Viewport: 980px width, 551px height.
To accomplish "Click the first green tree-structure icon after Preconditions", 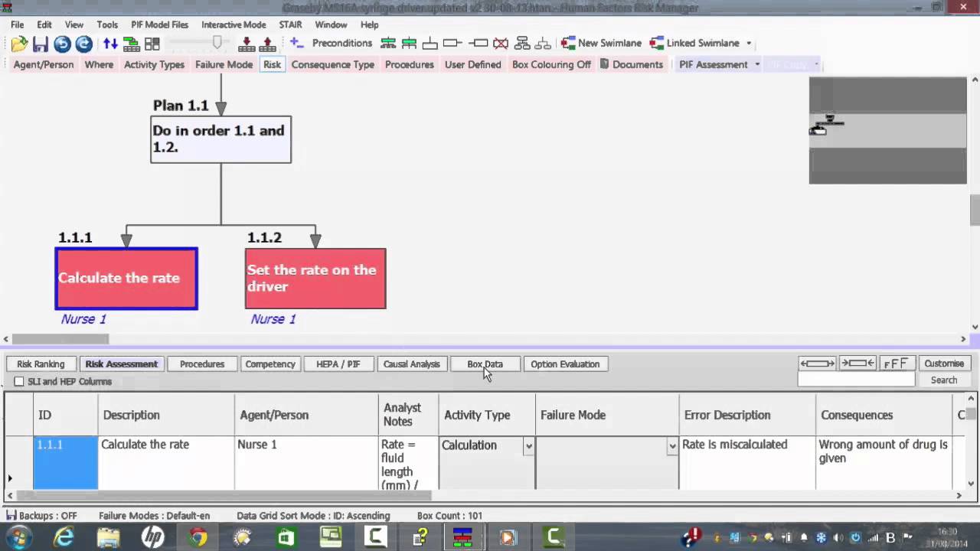I will (x=388, y=43).
